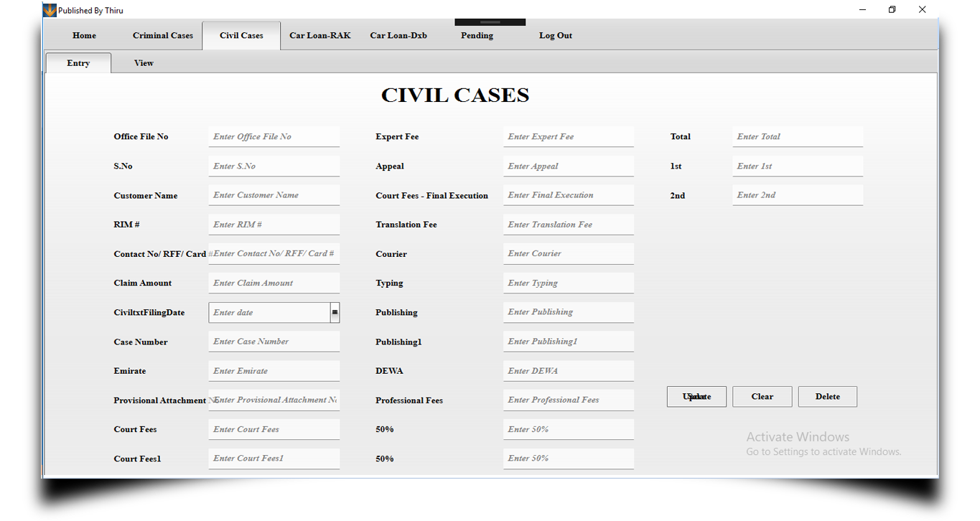Open the date picker calendar icon

pyautogui.click(x=335, y=312)
